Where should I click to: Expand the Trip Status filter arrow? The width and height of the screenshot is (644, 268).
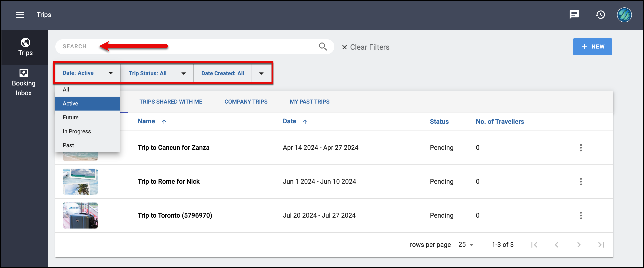pyautogui.click(x=183, y=73)
